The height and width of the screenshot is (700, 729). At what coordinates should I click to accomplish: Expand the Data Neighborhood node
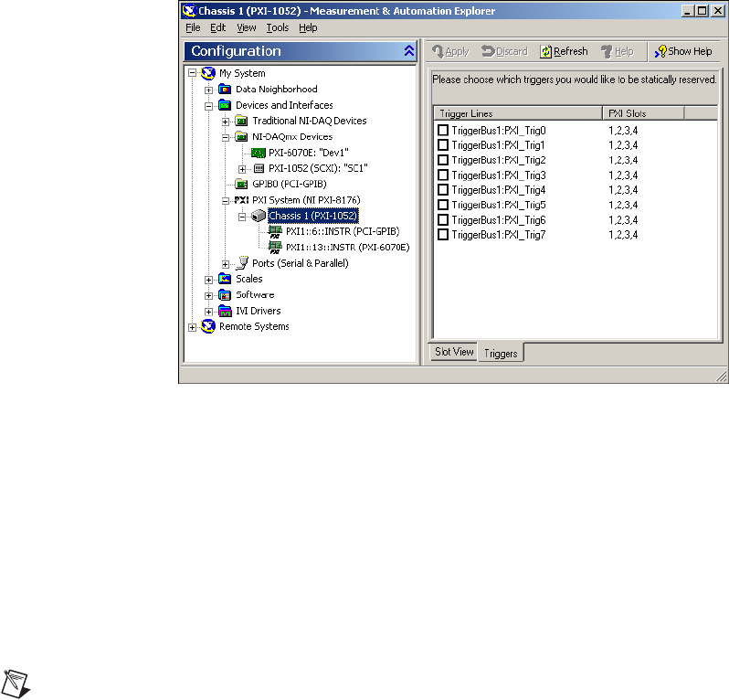click(x=209, y=90)
